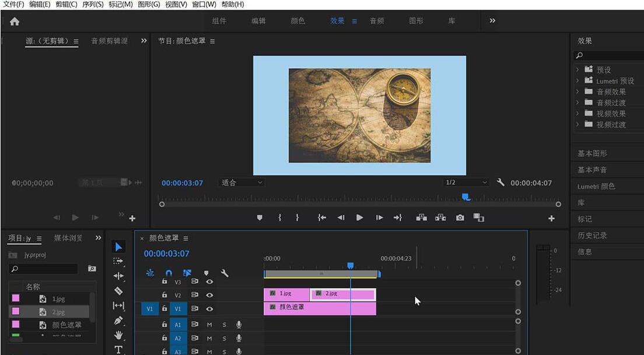This screenshot has width=644, height=355.
Task: Open the fit zoom level dropdown
Action: [241, 182]
